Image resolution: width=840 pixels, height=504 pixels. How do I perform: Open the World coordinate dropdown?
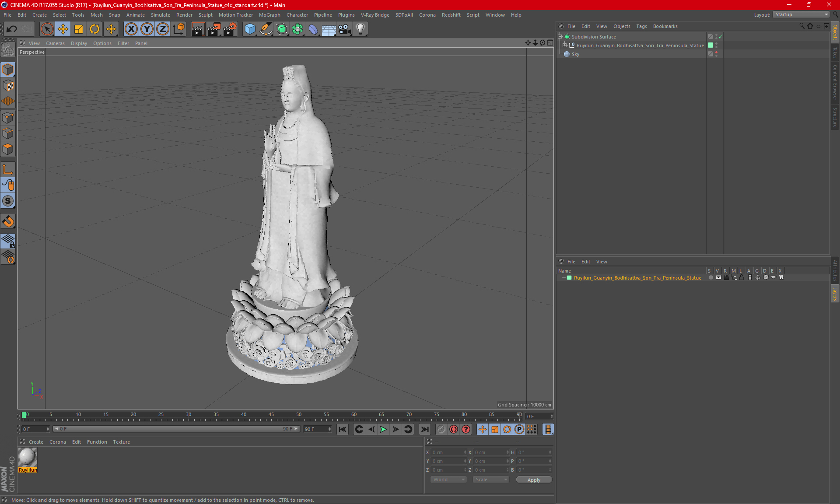449,480
